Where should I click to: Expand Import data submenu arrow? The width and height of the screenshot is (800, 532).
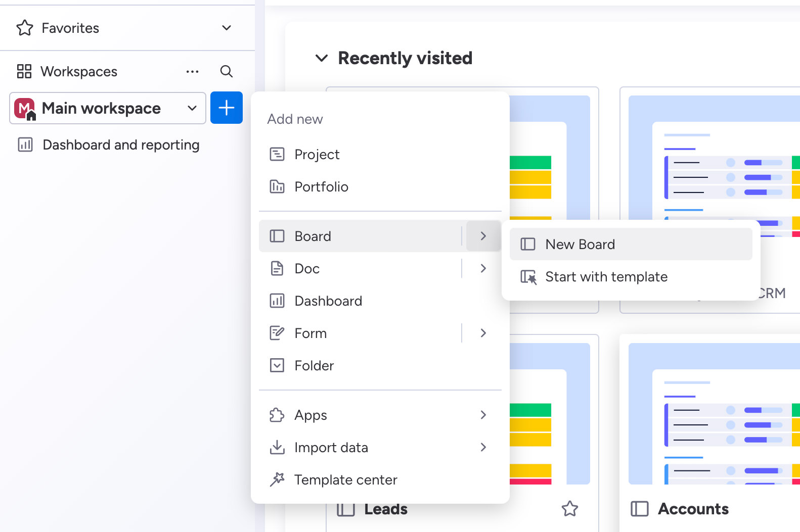tap(483, 447)
